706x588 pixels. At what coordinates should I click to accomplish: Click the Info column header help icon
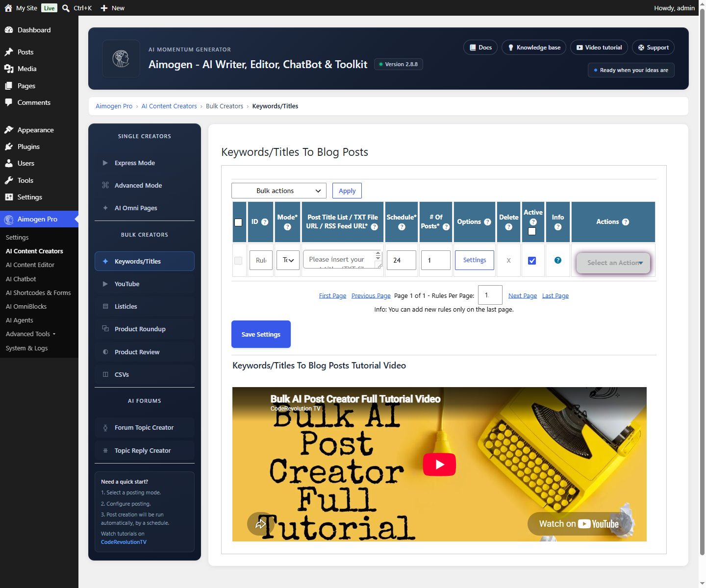point(558,227)
